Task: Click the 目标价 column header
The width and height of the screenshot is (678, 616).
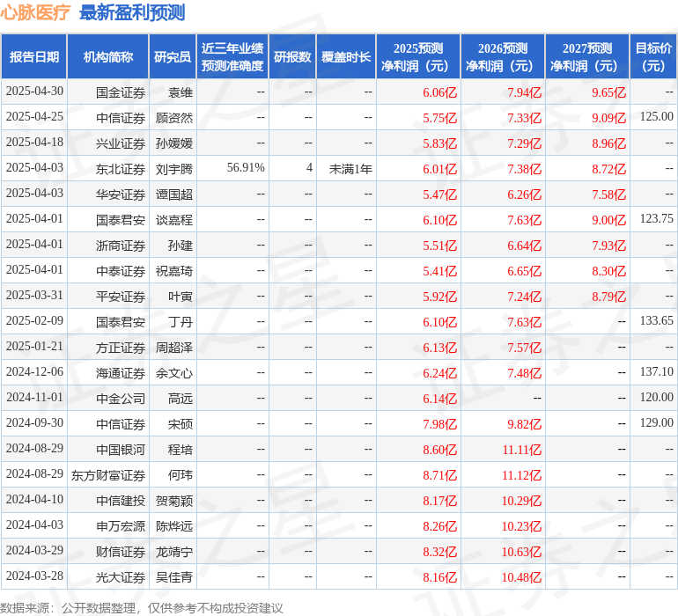Action: click(x=653, y=56)
